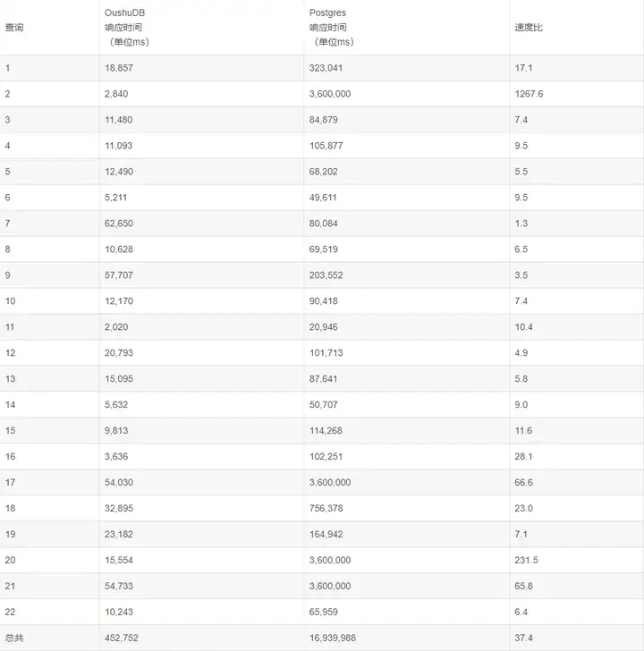Click the OushuDB response time column header
Screen dimensions: 644x651
coord(124,27)
